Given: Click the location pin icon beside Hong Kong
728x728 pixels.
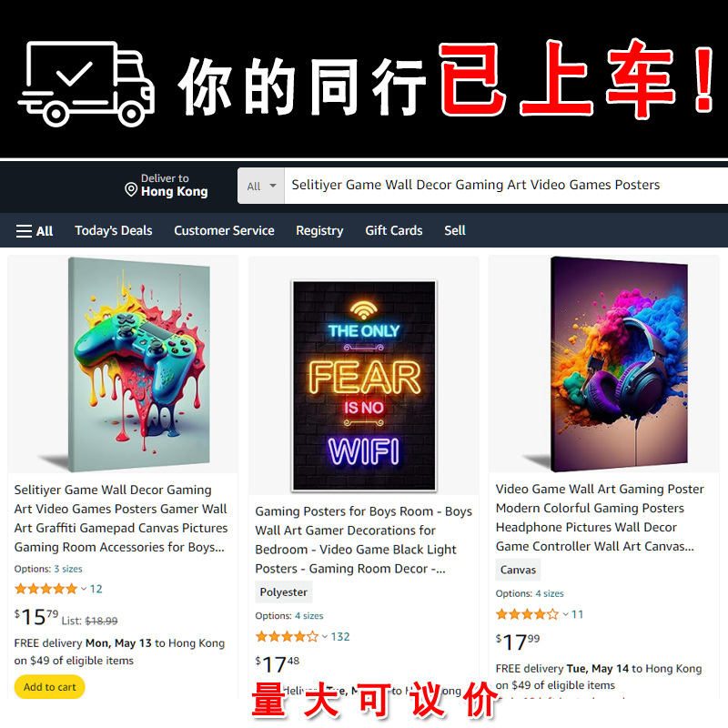Looking at the screenshot, I should pyautogui.click(x=131, y=189).
